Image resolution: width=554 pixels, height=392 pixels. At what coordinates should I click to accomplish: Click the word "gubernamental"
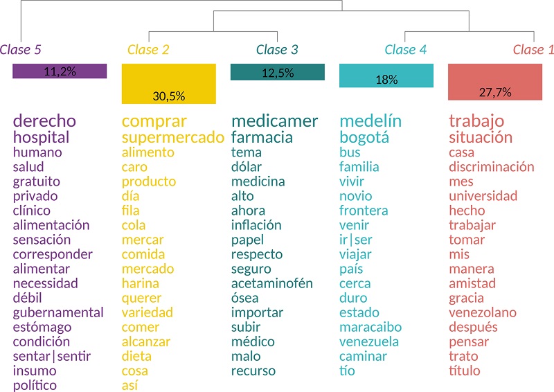point(58,312)
